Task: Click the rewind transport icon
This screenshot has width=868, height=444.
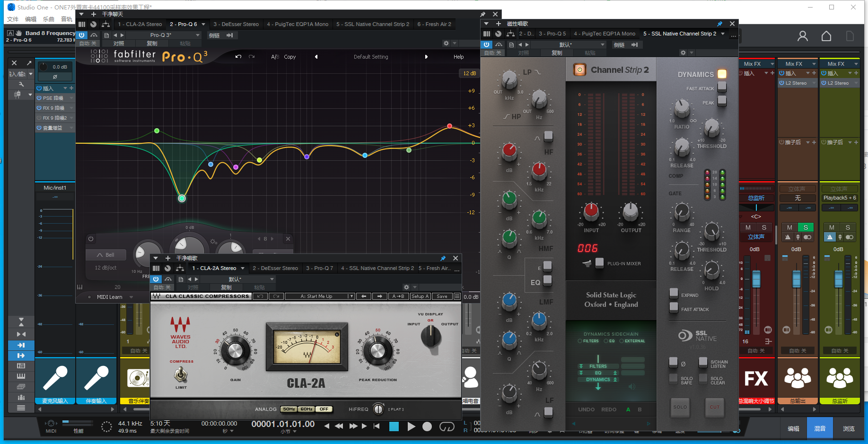Action: point(339,426)
